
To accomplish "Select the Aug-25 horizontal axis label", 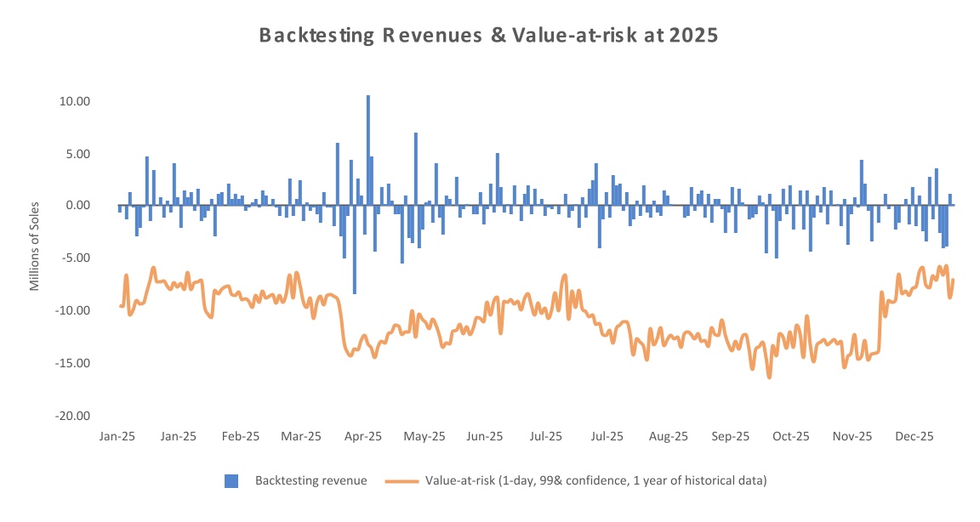I will [x=669, y=436].
